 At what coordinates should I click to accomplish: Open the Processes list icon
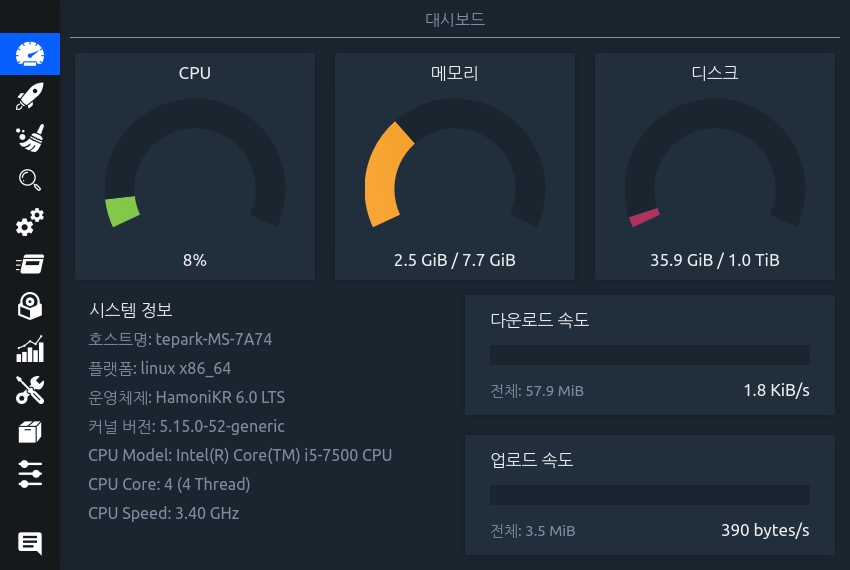pyautogui.click(x=30, y=264)
